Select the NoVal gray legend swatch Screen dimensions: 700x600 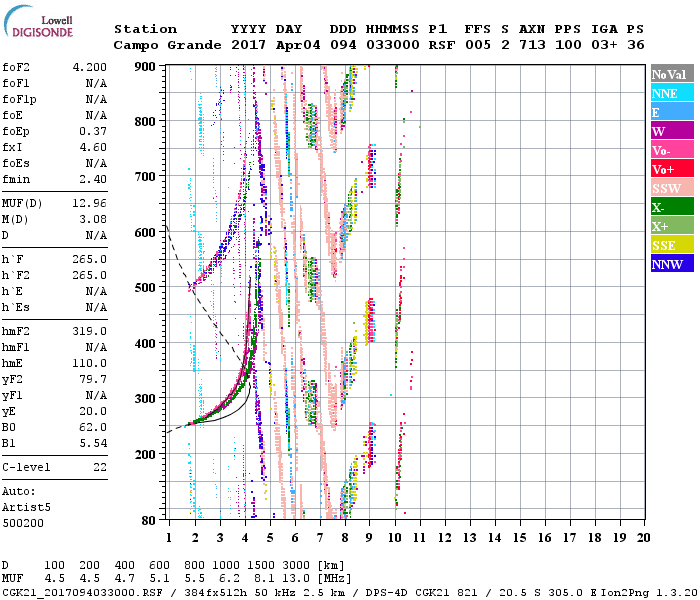[672, 74]
